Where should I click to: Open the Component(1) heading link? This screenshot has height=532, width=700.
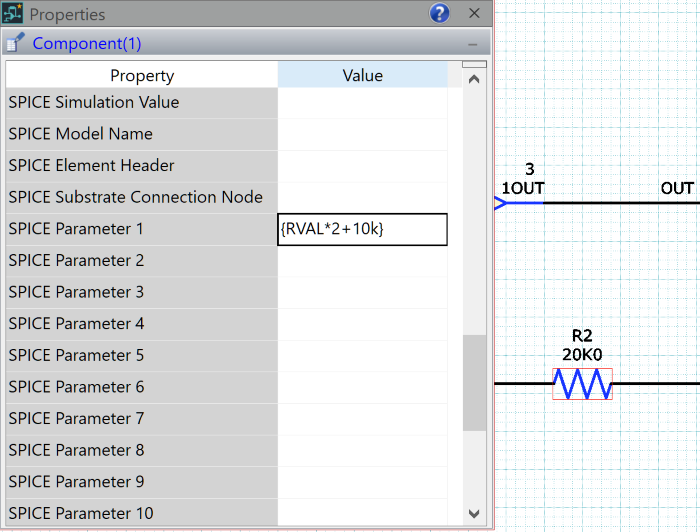click(x=87, y=43)
